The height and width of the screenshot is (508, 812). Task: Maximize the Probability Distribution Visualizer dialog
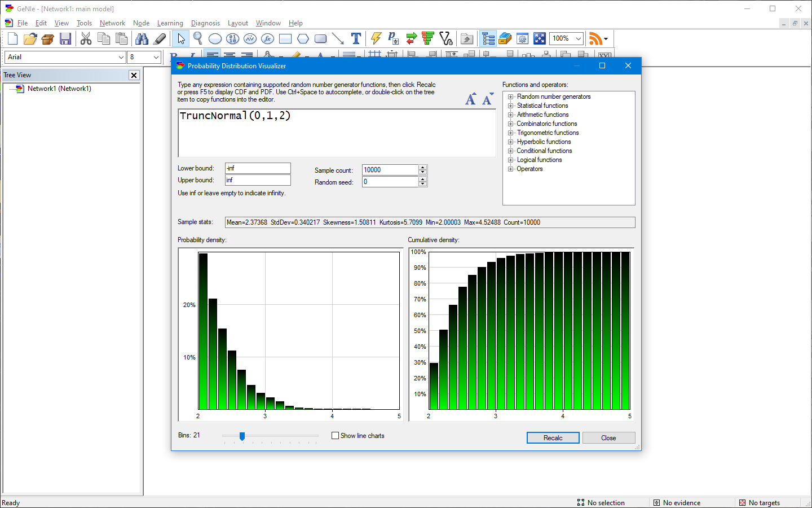click(602, 65)
